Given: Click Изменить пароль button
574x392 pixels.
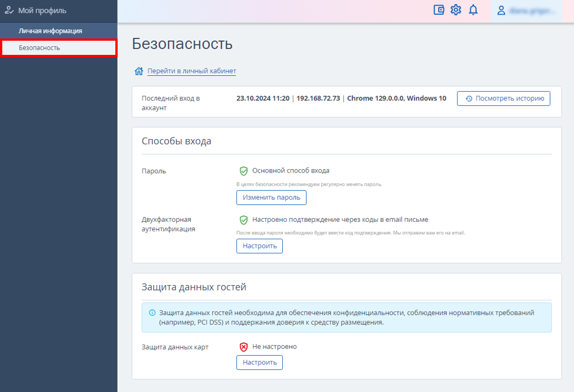Looking at the screenshot, I should coord(271,197).
